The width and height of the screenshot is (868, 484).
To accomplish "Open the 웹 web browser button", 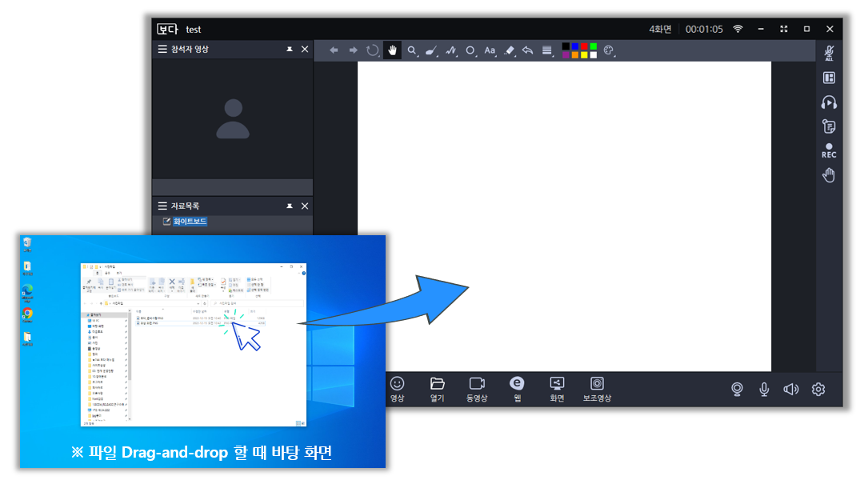I will click(517, 390).
